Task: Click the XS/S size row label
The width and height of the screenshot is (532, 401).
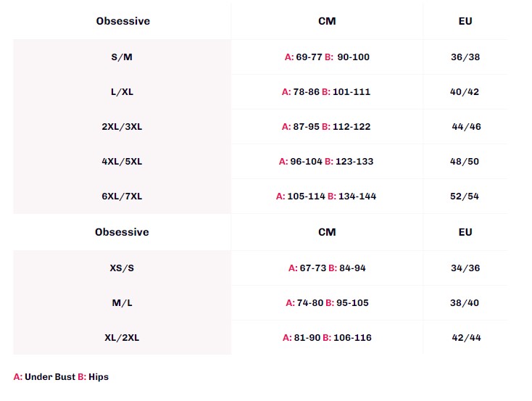Action: pyautogui.click(x=122, y=268)
